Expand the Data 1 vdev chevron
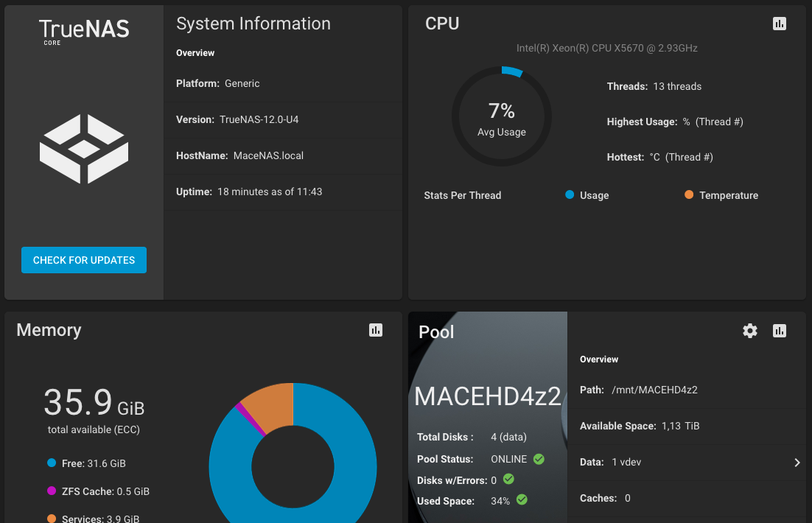 coord(797,463)
